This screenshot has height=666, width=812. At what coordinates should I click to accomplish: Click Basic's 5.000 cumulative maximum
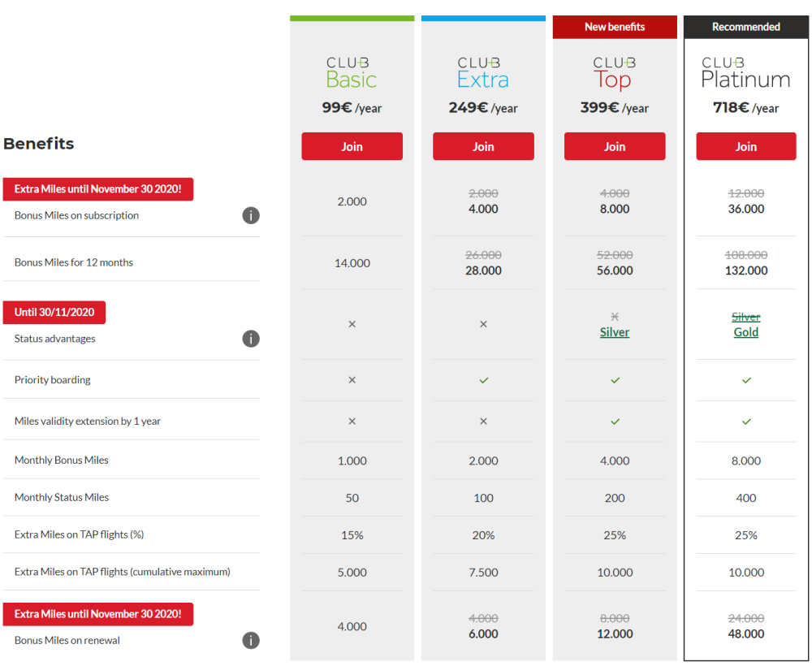352,573
